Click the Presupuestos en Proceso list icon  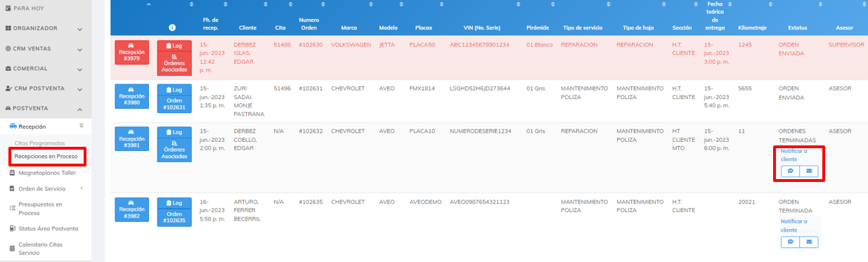[12, 208]
